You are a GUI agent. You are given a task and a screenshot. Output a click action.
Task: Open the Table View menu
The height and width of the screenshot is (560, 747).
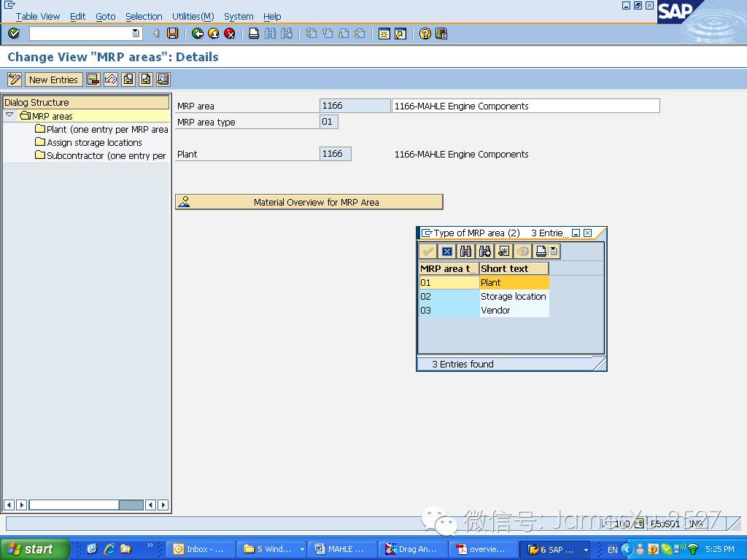(x=38, y=16)
